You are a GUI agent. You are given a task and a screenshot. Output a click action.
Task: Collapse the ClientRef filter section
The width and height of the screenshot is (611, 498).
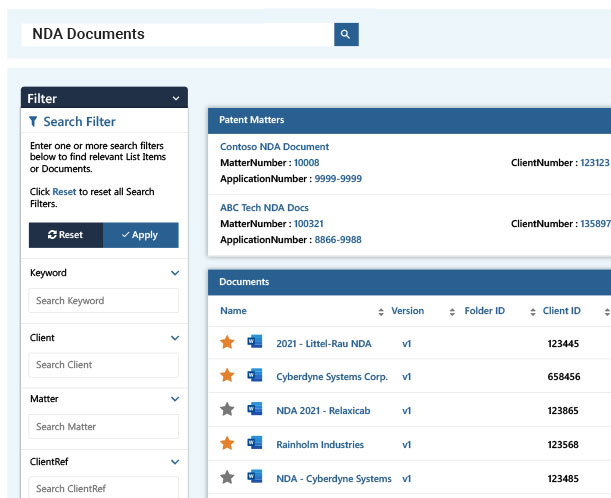pos(175,462)
